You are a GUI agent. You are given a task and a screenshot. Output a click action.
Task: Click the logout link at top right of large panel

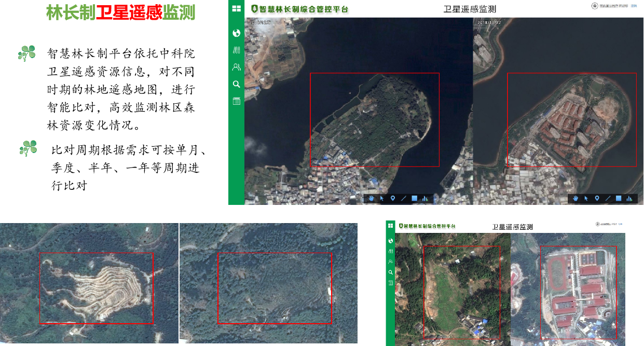coord(633,6)
